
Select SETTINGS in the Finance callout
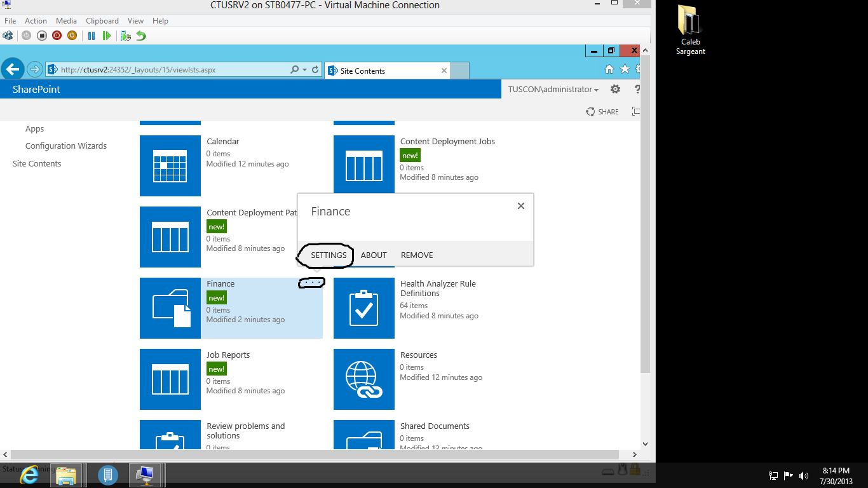pyautogui.click(x=329, y=255)
